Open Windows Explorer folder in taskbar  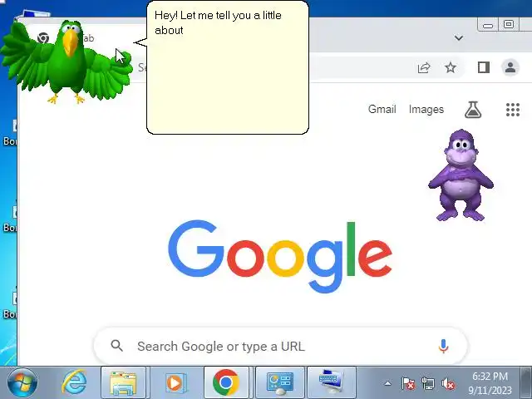click(x=124, y=382)
